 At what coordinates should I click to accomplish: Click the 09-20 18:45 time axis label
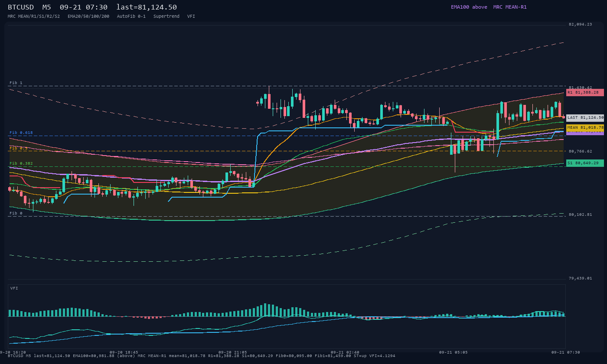point(124,352)
